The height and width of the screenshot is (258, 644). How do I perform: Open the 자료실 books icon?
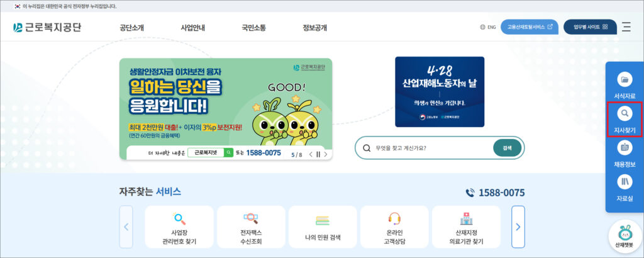click(x=625, y=182)
